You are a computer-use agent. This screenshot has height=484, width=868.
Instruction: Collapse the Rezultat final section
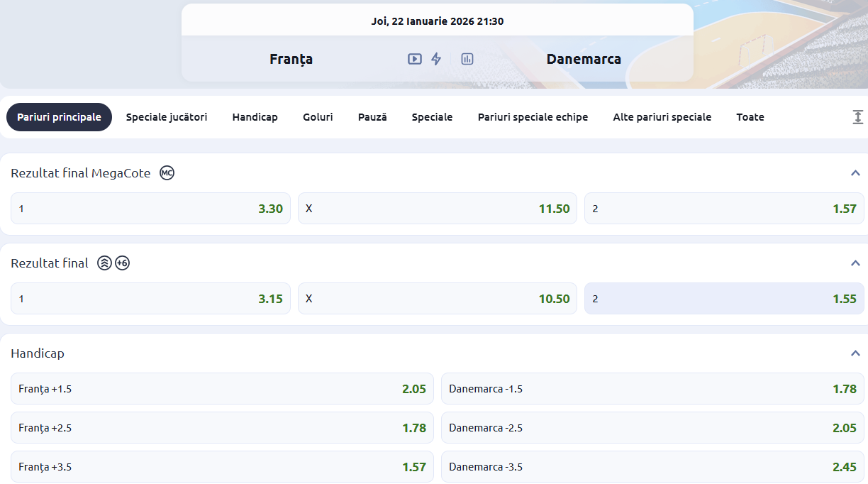pos(855,263)
